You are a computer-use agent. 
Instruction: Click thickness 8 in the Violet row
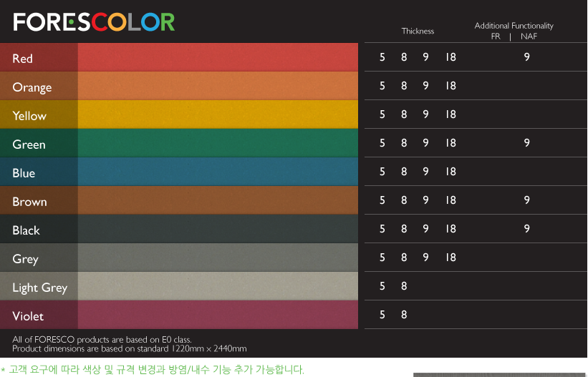[x=404, y=315]
